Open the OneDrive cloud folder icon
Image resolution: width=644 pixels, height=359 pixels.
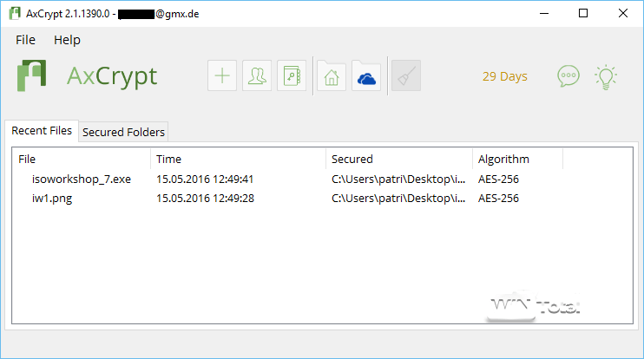pyautogui.click(x=365, y=76)
